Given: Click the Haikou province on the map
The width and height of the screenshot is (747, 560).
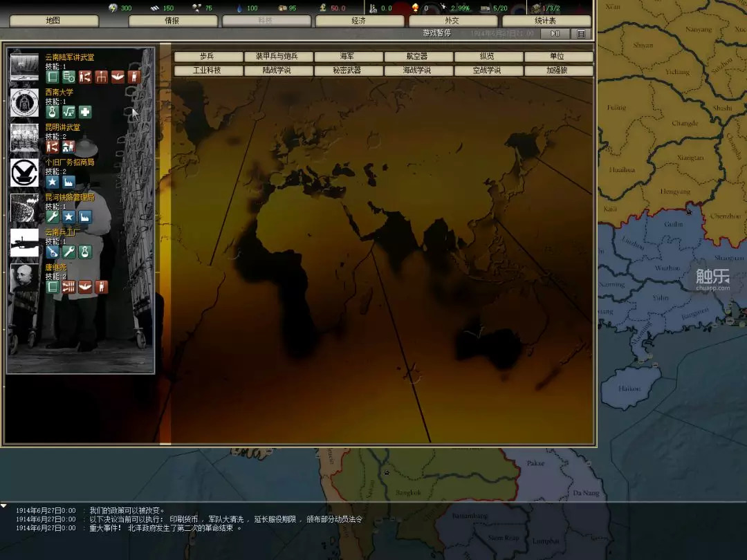Looking at the screenshot, I should 630,388.
